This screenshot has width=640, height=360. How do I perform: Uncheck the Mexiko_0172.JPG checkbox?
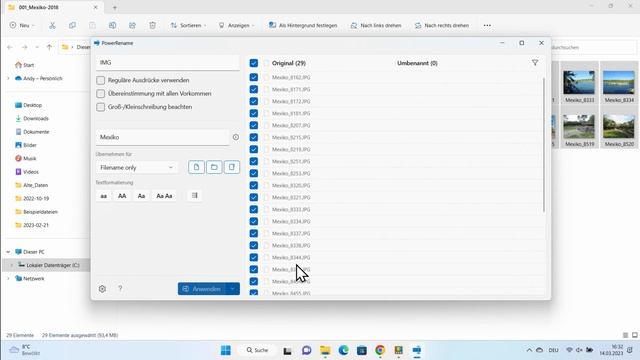click(253, 101)
